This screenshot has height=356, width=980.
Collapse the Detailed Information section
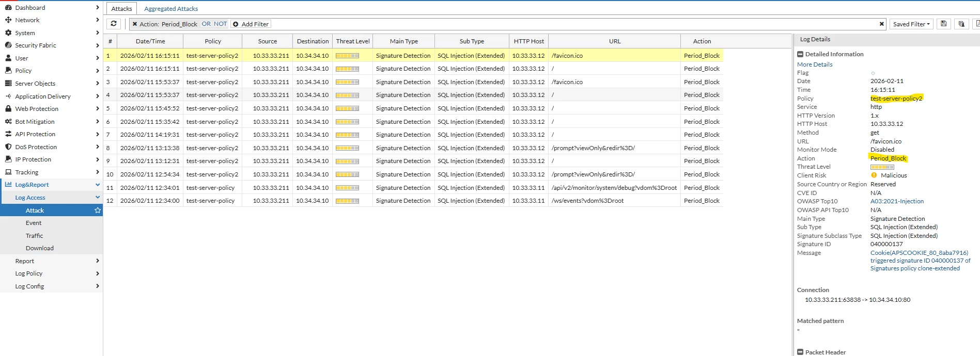(800, 54)
